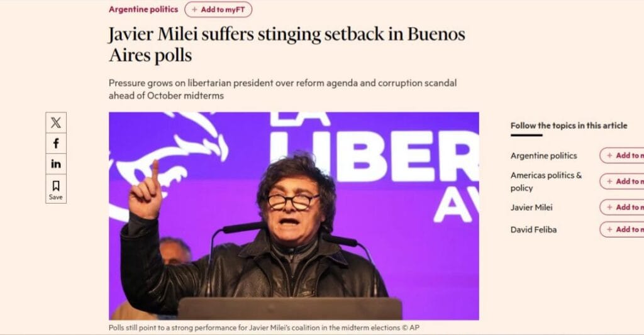The image size is (644, 335).
Task: Open Argentine politics section link above headline
Action: (x=143, y=9)
